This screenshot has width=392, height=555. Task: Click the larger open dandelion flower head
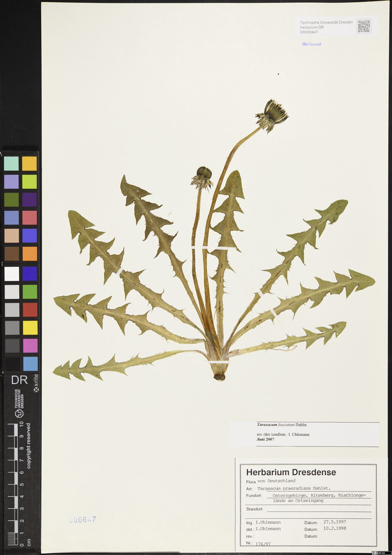[273, 115]
